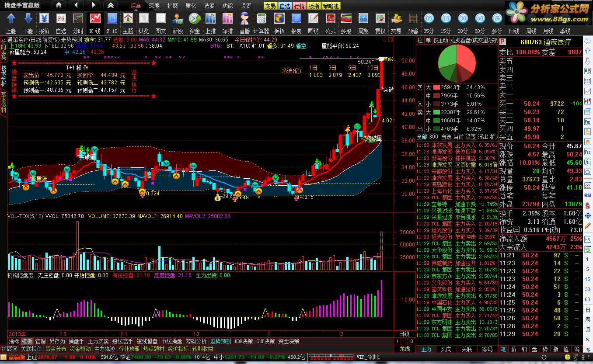Open the F10 company info icon

(x=112, y=19)
